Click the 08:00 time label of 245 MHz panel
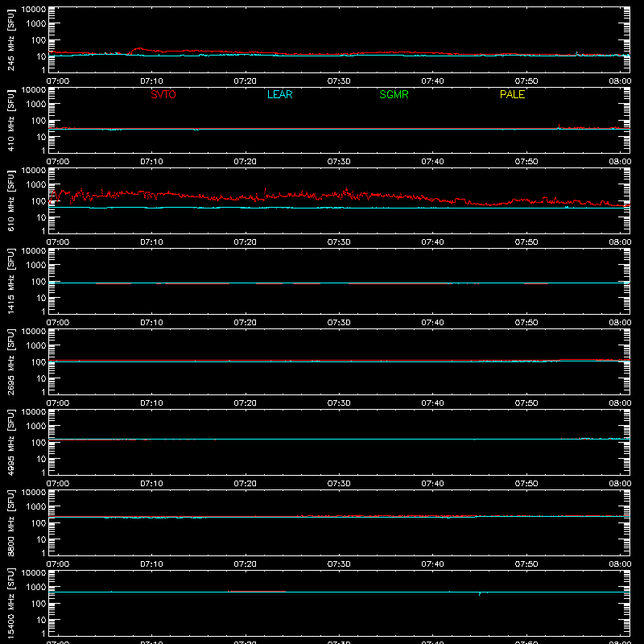This screenshot has height=644, width=644. (620, 81)
